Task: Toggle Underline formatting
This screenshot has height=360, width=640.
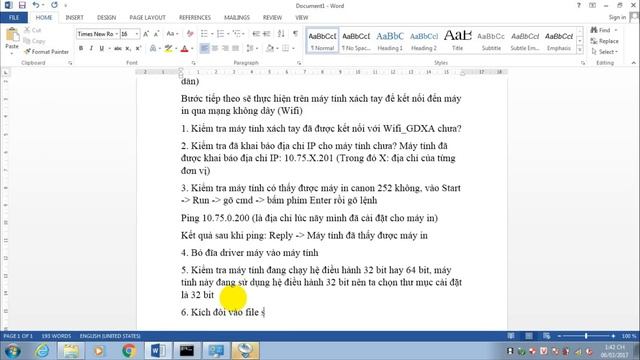Action: 102,49
